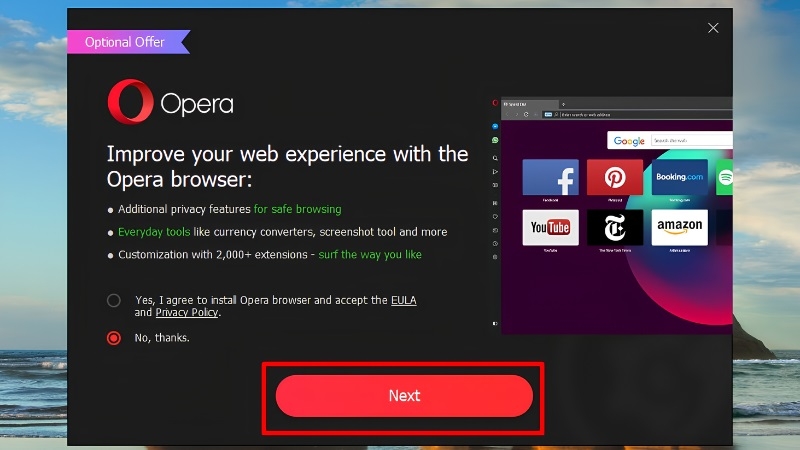This screenshot has height=450, width=800.
Task: Close the optional offer dialog
Action: [x=713, y=28]
